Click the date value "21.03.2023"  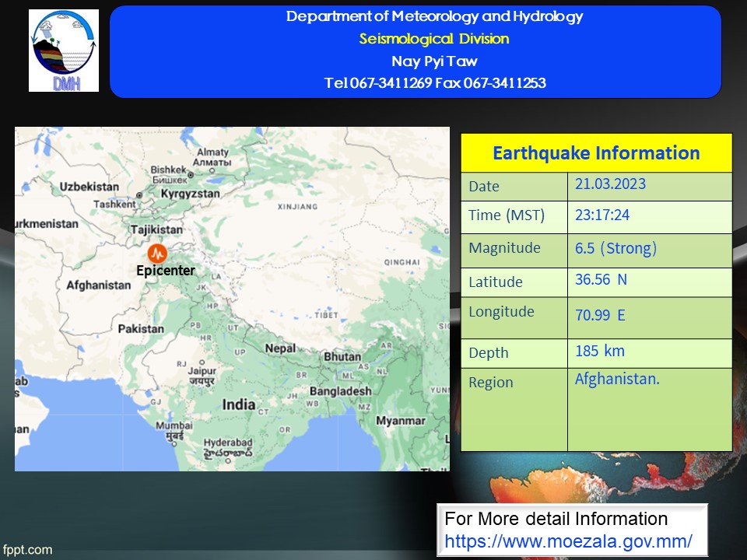(610, 184)
